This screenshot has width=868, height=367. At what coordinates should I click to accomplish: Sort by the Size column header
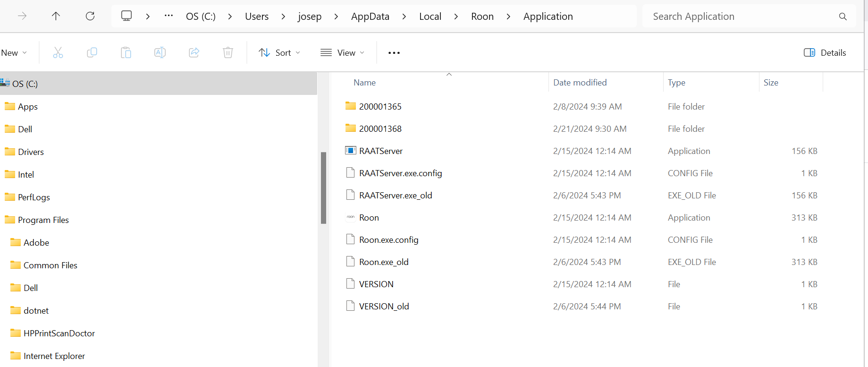coord(771,83)
